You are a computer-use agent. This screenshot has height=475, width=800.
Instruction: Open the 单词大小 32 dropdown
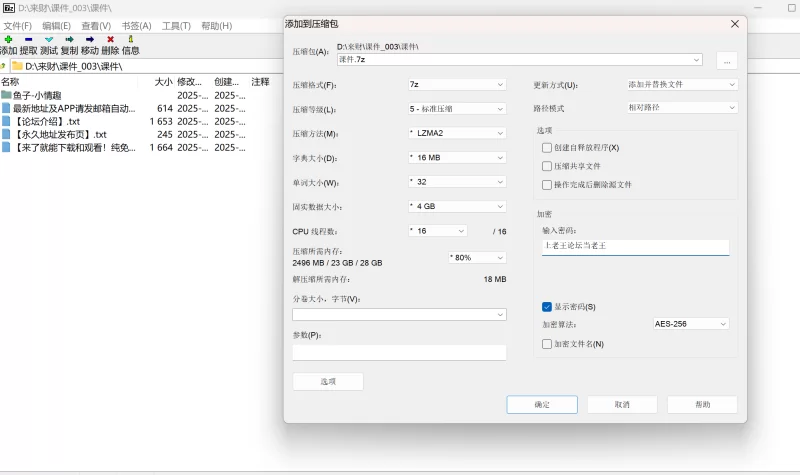pos(457,182)
